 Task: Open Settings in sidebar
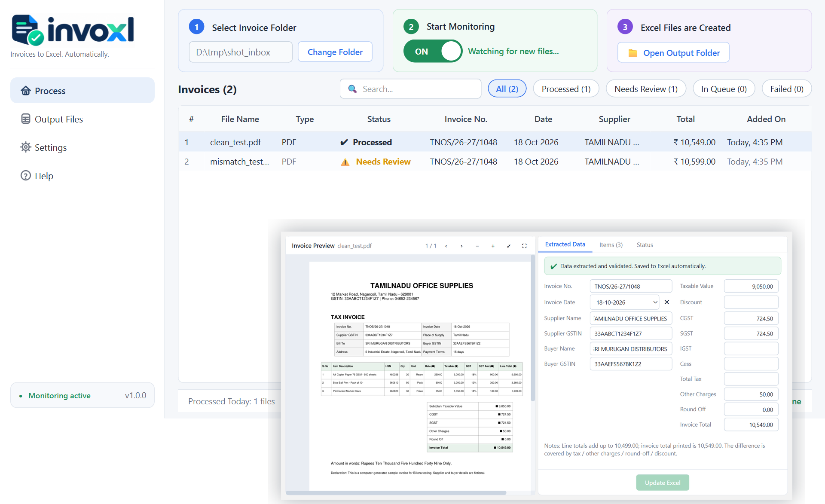point(82,147)
